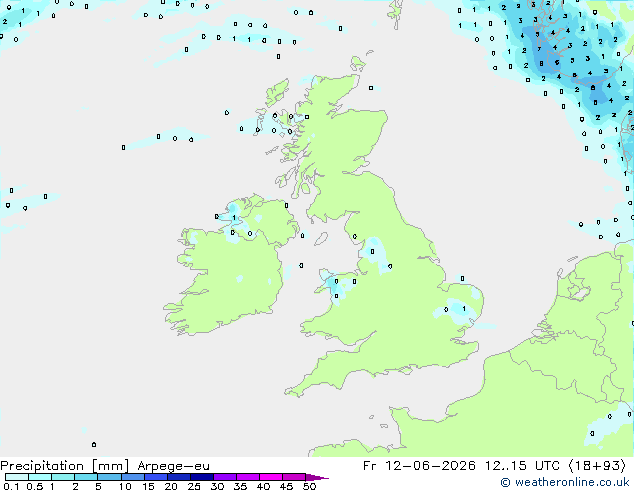Click the 'Fr 12-06-2026' forecast date text

pyautogui.click(x=419, y=466)
